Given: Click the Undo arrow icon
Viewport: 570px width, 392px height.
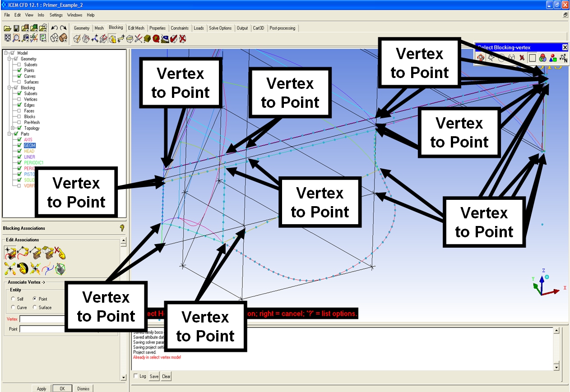Looking at the screenshot, I should 55,28.
